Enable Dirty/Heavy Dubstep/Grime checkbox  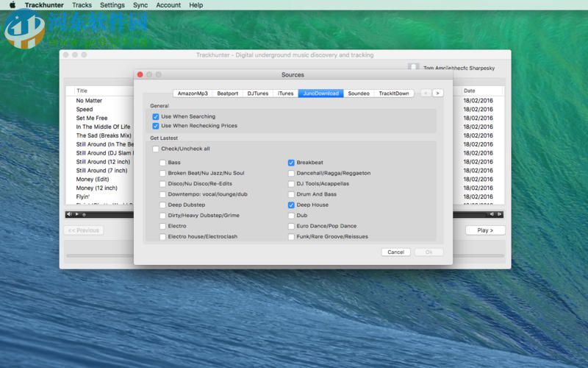pyautogui.click(x=162, y=216)
